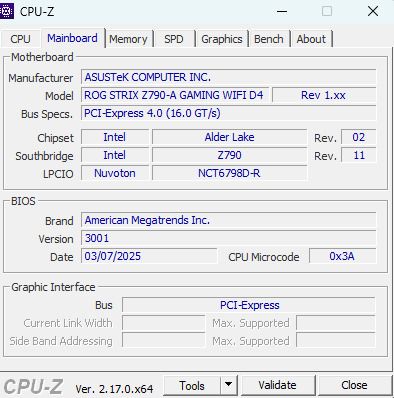This screenshot has width=394, height=398.
Task: Select the Mainboard tab
Action: click(72, 38)
